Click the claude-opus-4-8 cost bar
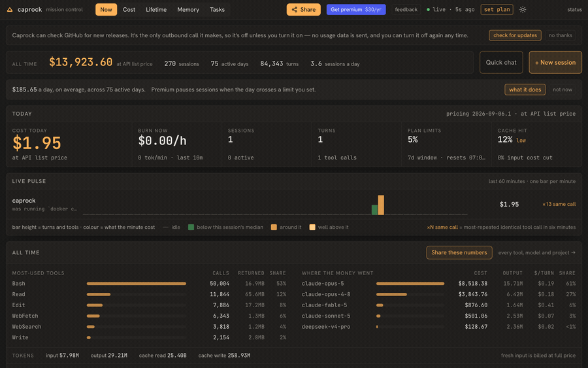The height and width of the screenshot is (368, 588). coord(391,295)
